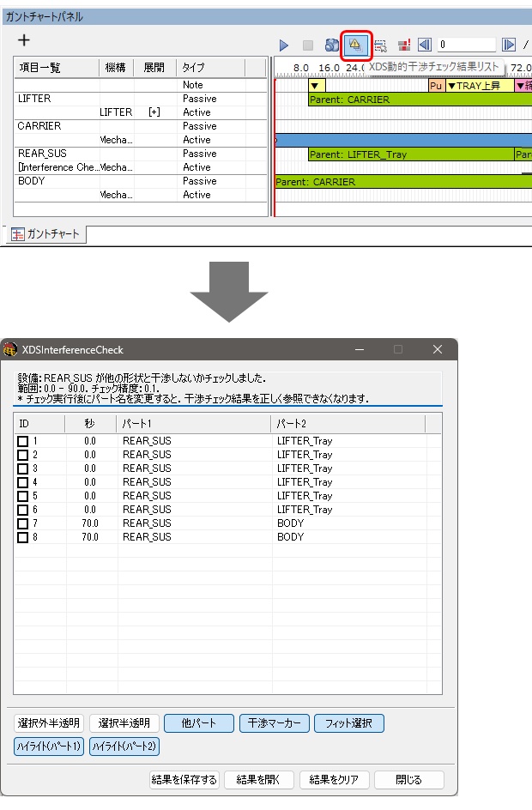Toggle the 他パート button
This screenshot has width=532, height=810.
coord(198,723)
